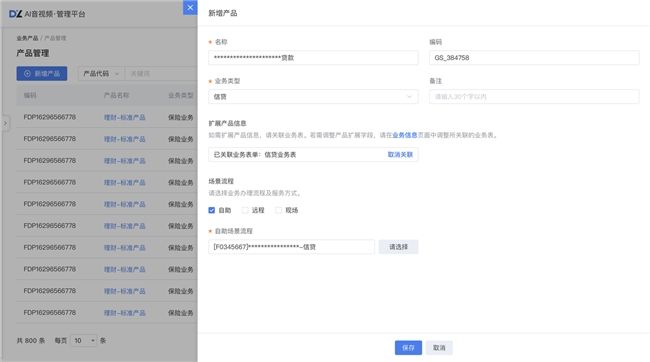Click 请选择 button beside flow field

point(398,247)
